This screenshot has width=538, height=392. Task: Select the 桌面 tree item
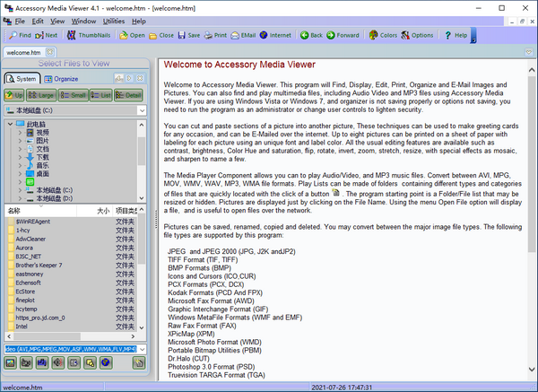42,174
